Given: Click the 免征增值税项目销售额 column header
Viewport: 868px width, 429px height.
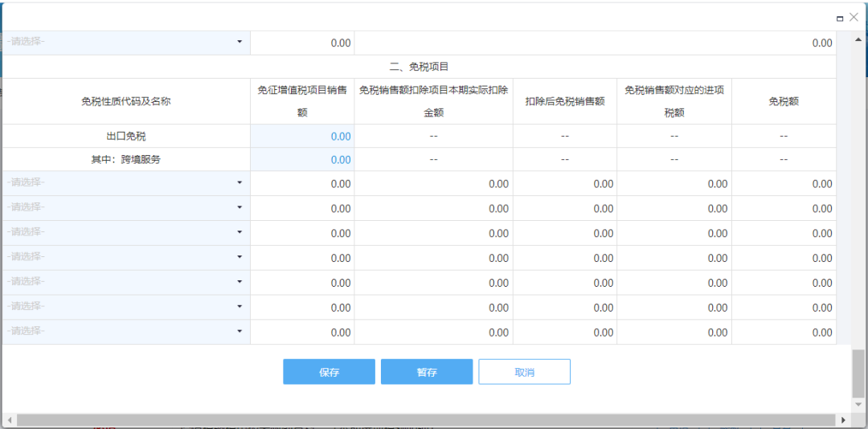Looking at the screenshot, I should (x=302, y=101).
